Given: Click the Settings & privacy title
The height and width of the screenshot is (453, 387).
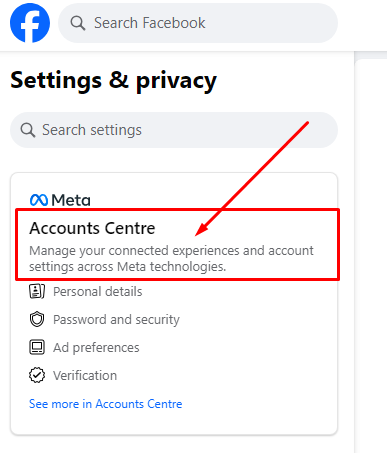Looking at the screenshot, I should coord(114,81).
